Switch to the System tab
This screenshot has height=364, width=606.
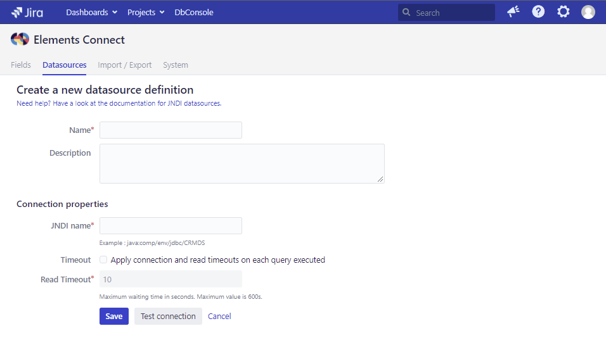point(176,65)
